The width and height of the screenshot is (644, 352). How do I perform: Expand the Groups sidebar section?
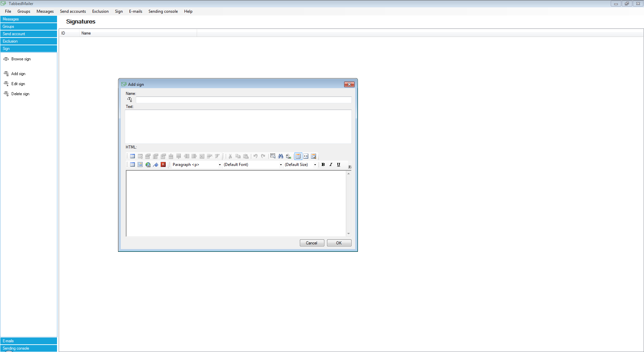(29, 26)
